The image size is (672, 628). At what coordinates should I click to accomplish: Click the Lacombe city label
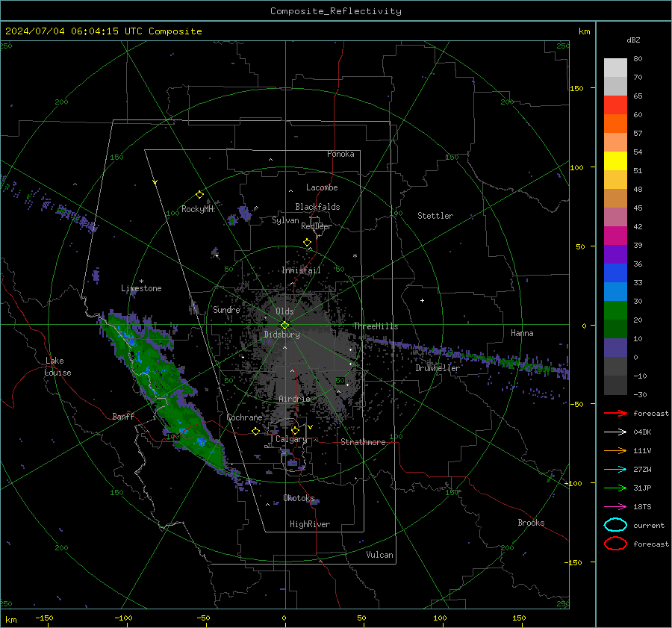[x=322, y=187]
